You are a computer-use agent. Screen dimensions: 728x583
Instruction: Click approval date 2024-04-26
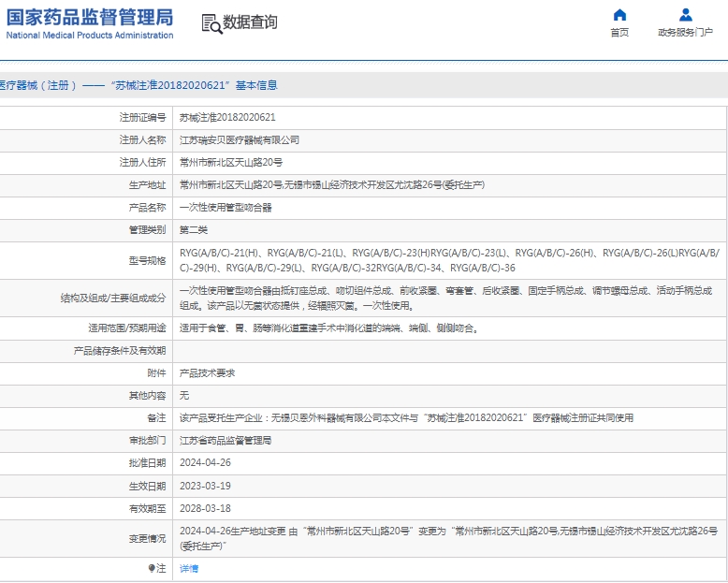tap(205, 463)
